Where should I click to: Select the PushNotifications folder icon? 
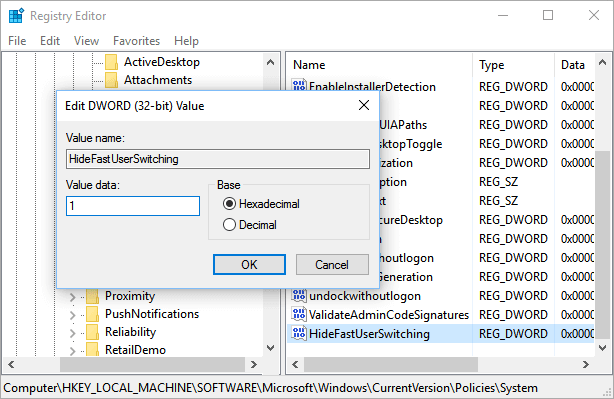click(x=92, y=314)
